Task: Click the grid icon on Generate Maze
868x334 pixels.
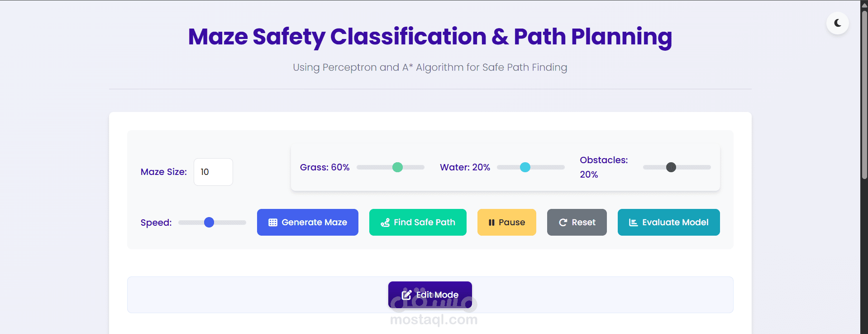Action: [x=272, y=223]
